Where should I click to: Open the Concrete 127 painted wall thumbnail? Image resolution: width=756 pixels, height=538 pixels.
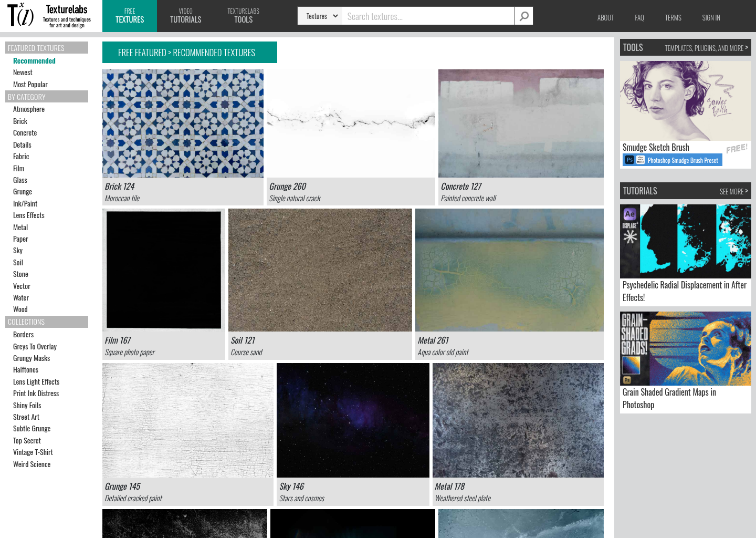point(521,123)
